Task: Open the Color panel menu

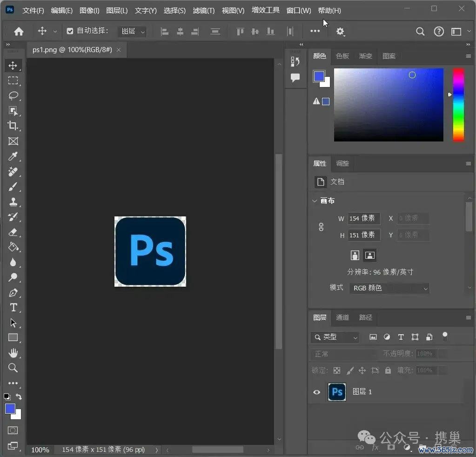Action: [468, 56]
